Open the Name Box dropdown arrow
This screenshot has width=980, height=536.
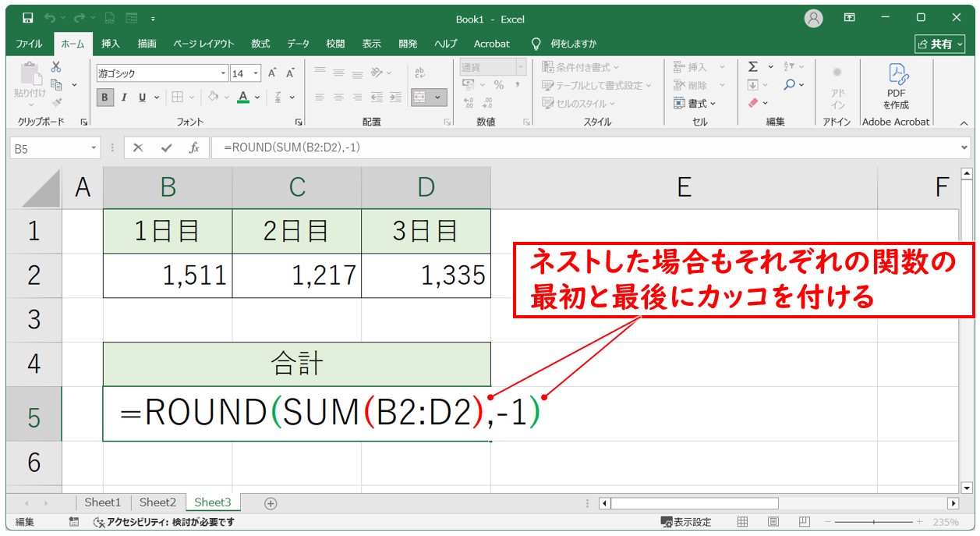click(94, 147)
